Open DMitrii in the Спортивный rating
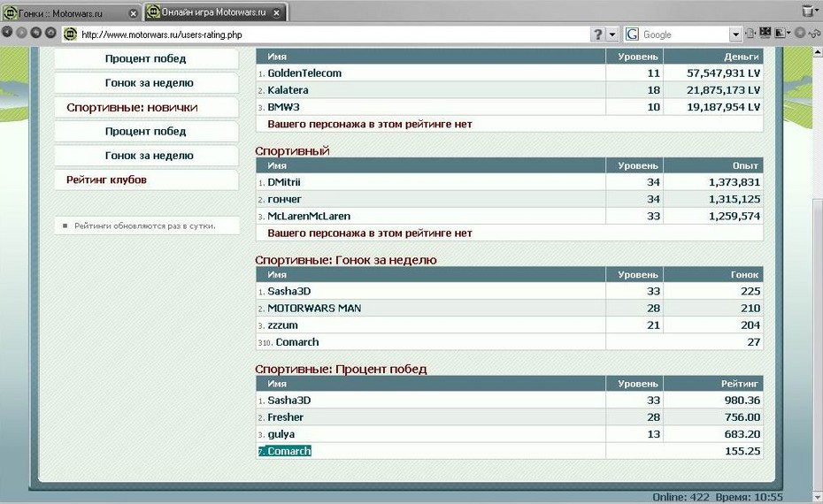This screenshot has height=504, width=823. coord(284,182)
